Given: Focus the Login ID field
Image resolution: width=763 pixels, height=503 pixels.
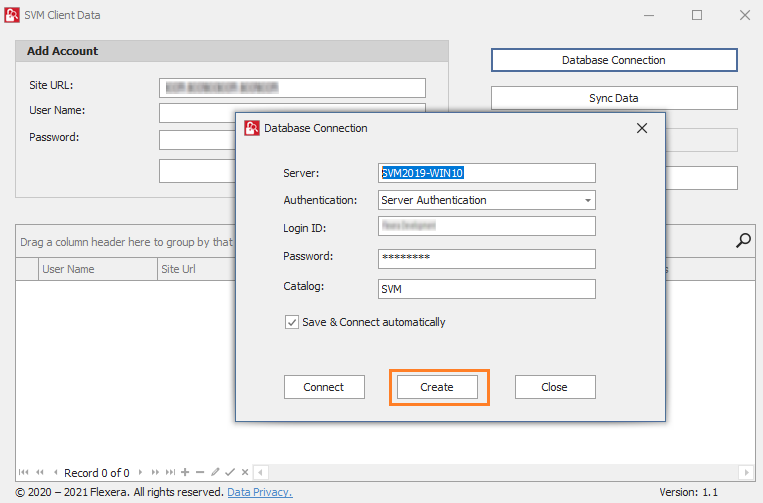Looking at the screenshot, I should [x=487, y=226].
